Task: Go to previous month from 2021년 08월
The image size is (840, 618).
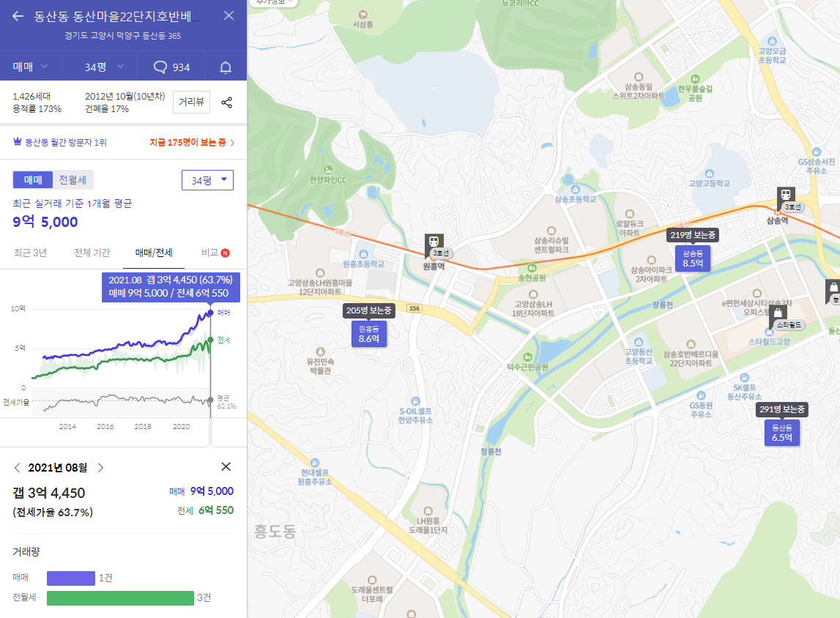Action: 17,467
